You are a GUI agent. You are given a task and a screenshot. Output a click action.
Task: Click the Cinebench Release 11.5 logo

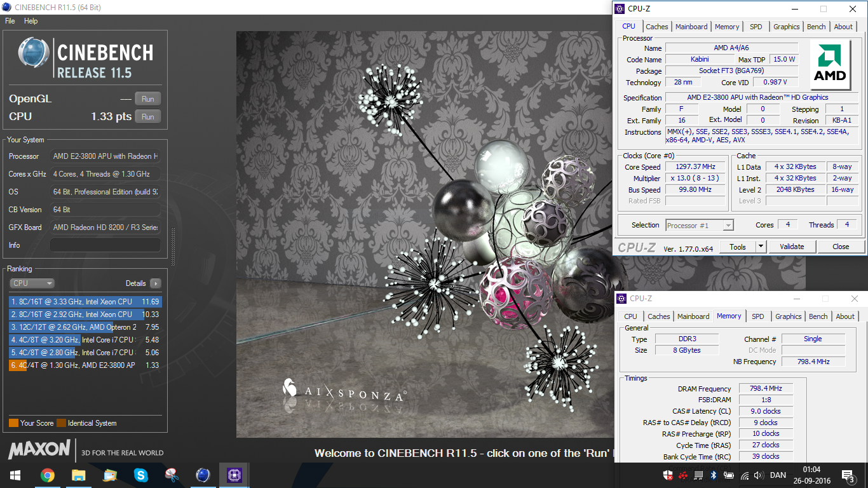point(85,58)
